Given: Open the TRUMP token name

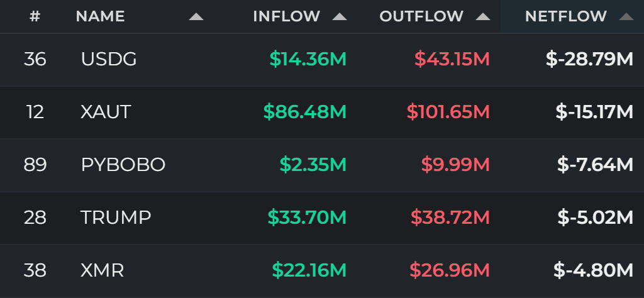Looking at the screenshot, I should [116, 218].
